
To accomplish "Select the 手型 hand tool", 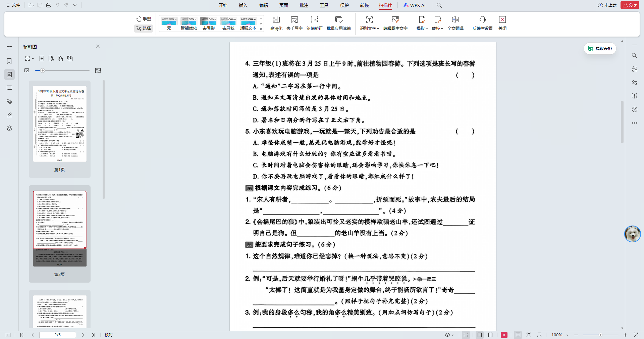I will (x=144, y=19).
